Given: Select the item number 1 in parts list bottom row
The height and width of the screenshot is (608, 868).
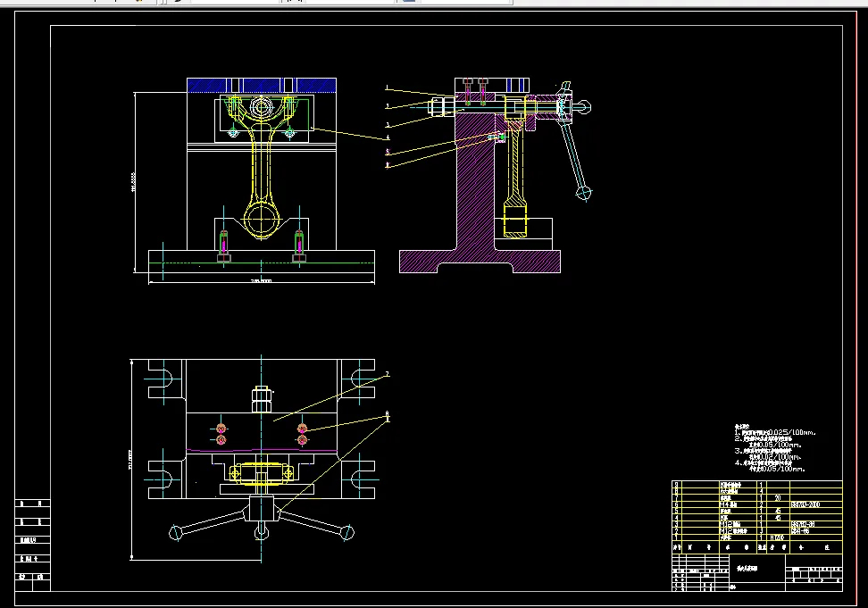Looking at the screenshot, I should [x=676, y=537].
